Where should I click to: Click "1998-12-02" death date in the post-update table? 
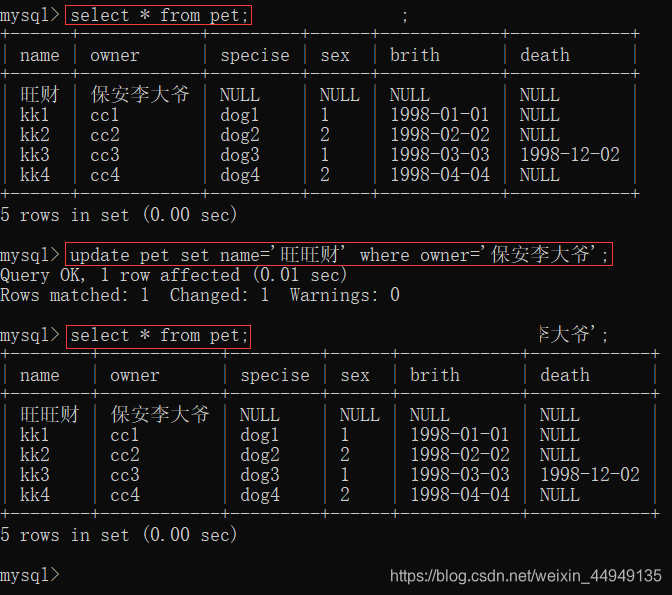pos(590,475)
